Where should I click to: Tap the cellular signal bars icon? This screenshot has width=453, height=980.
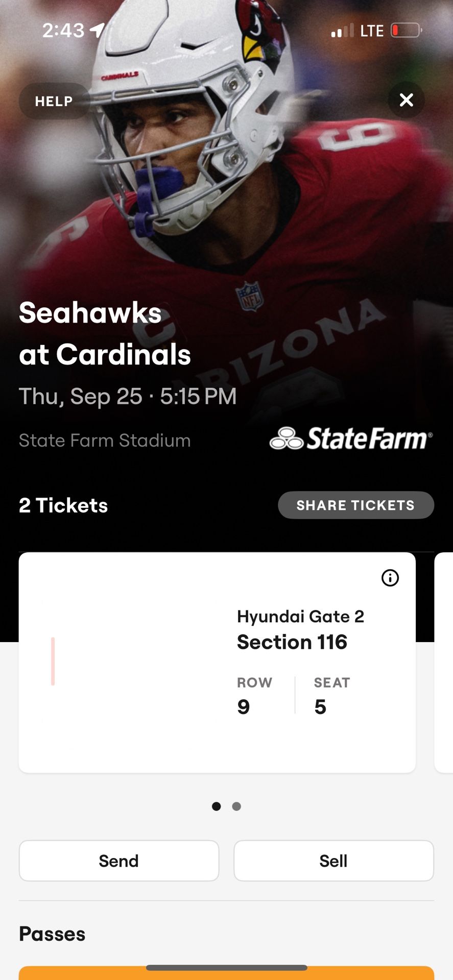point(342,31)
